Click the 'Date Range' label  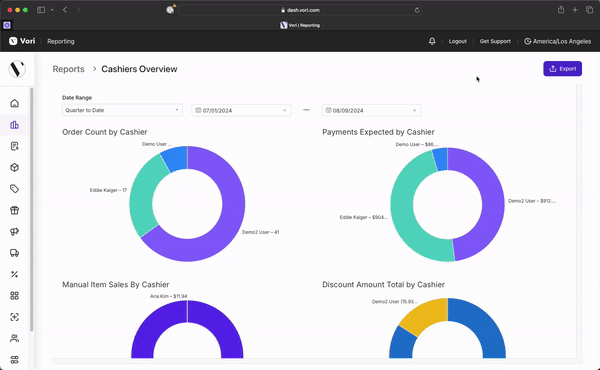(x=77, y=98)
